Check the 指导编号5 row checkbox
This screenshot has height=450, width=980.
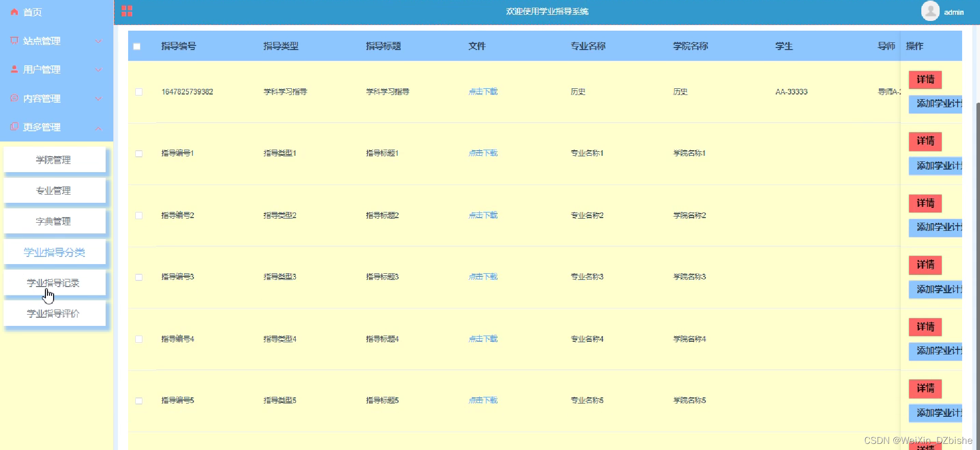pyautogui.click(x=139, y=401)
